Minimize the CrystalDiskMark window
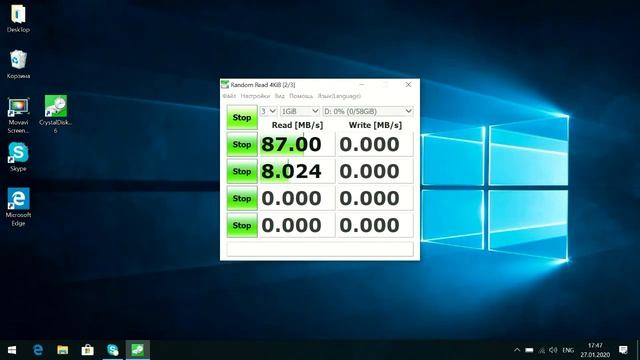Image resolution: width=640 pixels, height=360 pixels. tap(362, 84)
